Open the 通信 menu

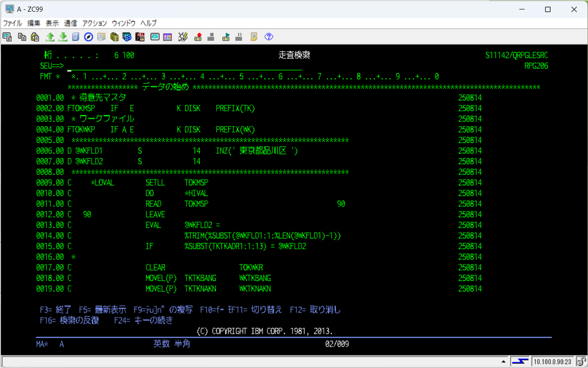pos(71,23)
